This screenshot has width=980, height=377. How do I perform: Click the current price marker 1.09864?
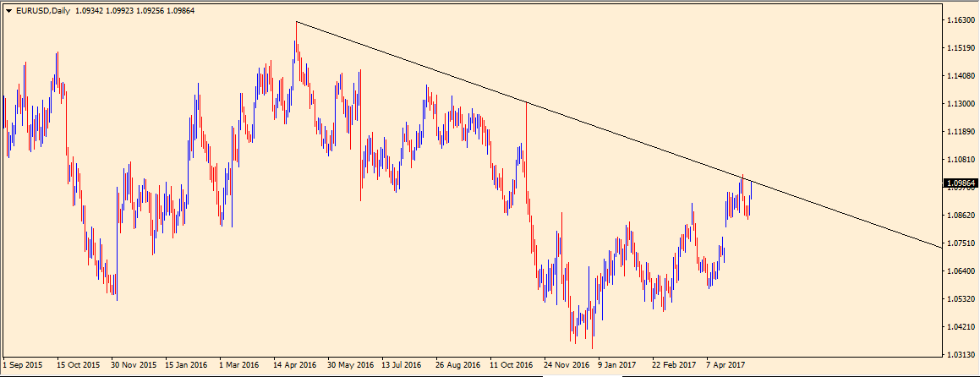(960, 183)
